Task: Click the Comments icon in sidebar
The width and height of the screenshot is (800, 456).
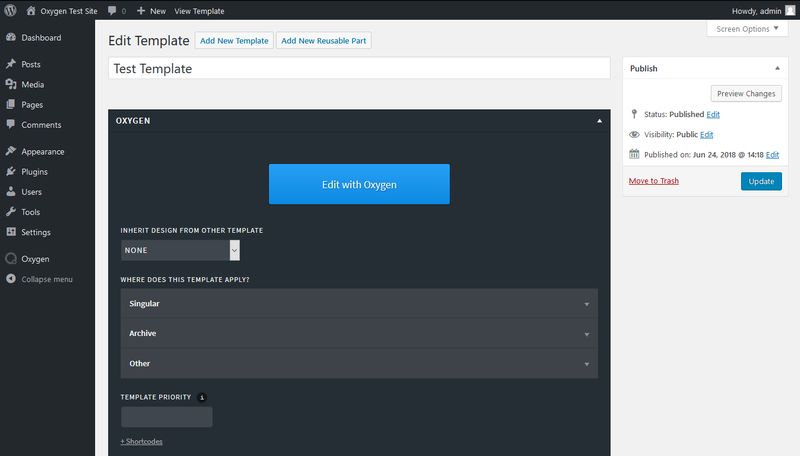Action: point(11,124)
